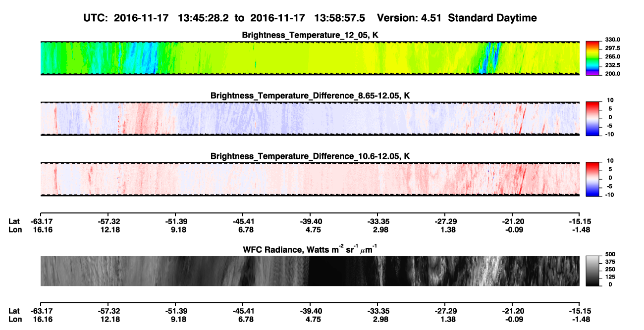Click latitude "-57.32" on axis above WFC title

pos(109,221)
